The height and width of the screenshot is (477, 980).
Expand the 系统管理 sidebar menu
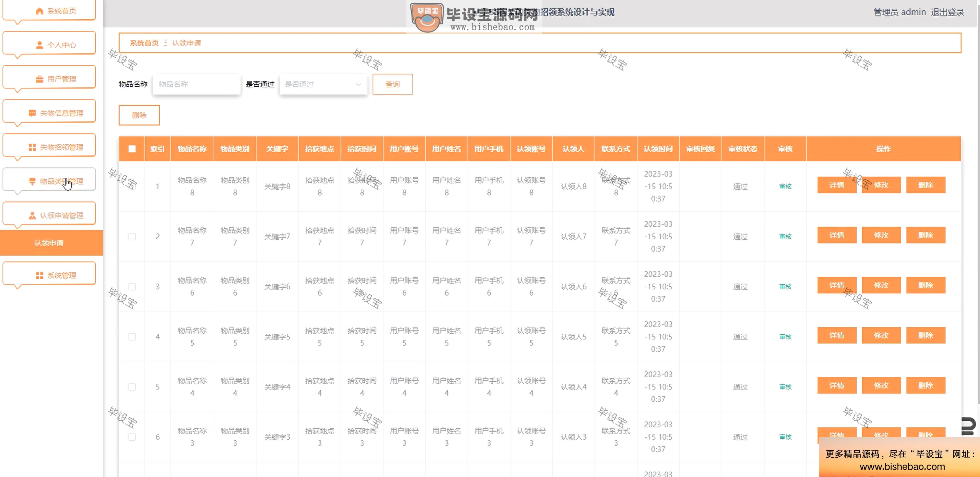[49, 274]
